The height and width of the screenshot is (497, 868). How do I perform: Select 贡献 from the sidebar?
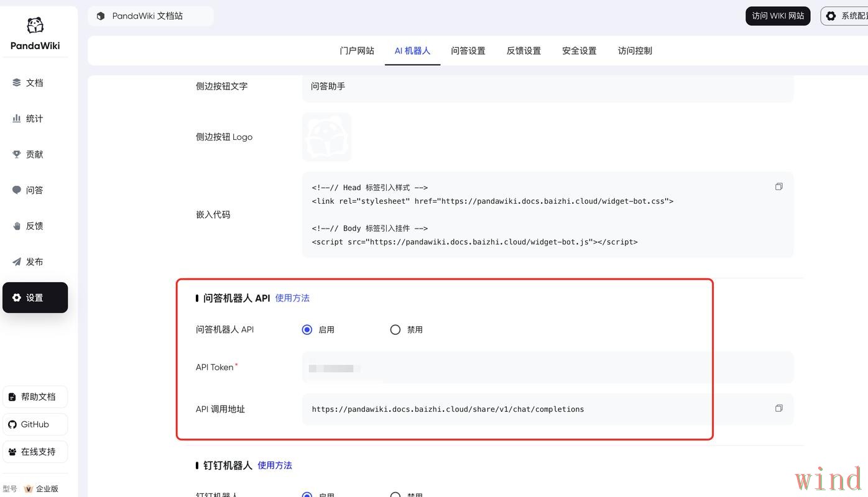pyautogui.click(x=34, y=153)
